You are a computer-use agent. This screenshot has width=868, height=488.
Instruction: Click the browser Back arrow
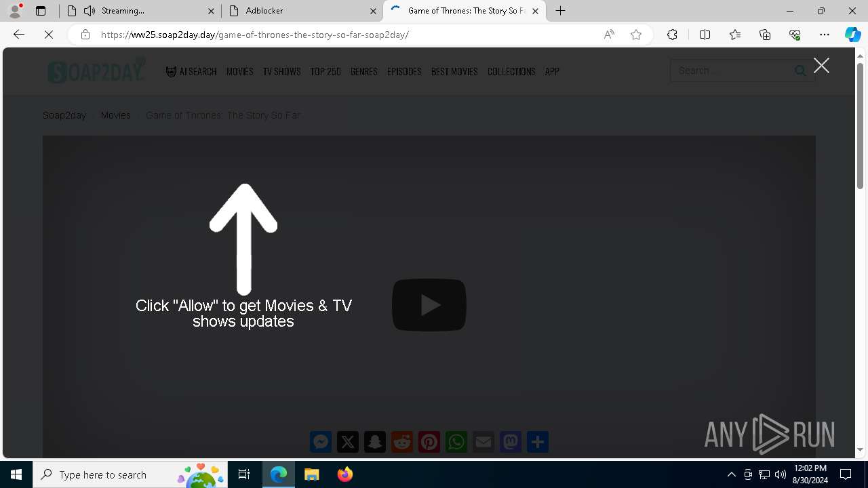pos(19,35)
